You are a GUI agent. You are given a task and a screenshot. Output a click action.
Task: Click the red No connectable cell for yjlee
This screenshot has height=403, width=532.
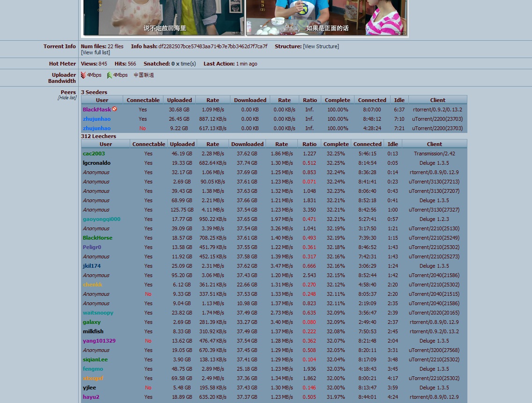point(148,388)
